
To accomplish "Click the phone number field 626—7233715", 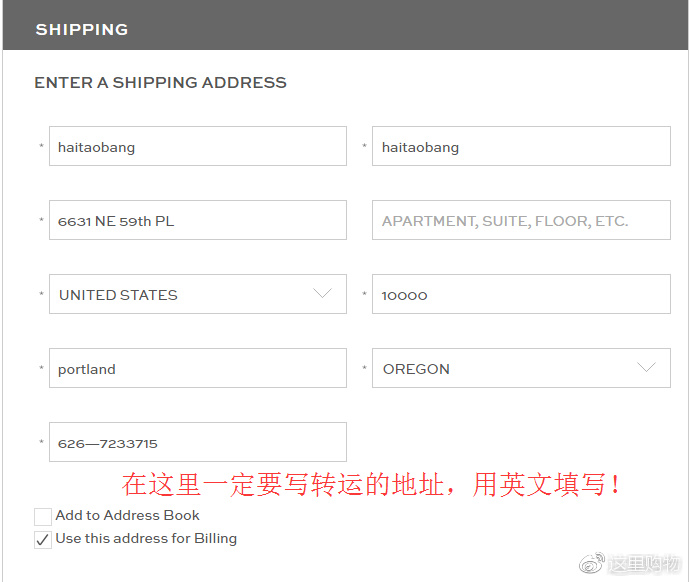I will tap(197, 443).
